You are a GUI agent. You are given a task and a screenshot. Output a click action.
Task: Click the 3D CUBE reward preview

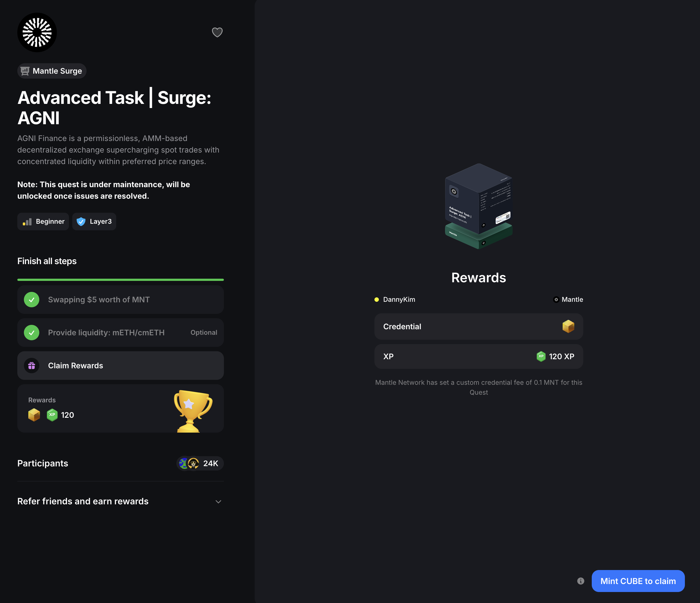[478, 206]
